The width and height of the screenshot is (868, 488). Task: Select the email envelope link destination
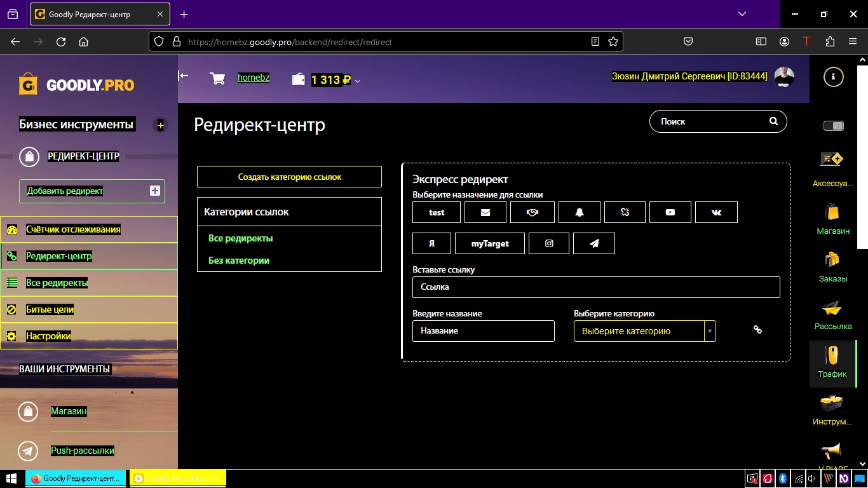coord(485,212)
